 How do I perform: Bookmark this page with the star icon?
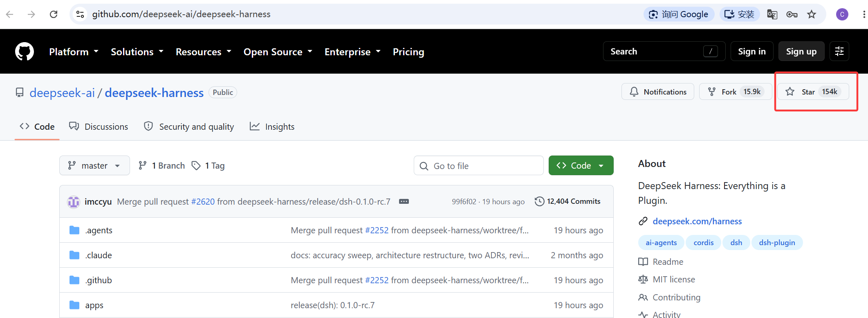(x=812, y=14)
